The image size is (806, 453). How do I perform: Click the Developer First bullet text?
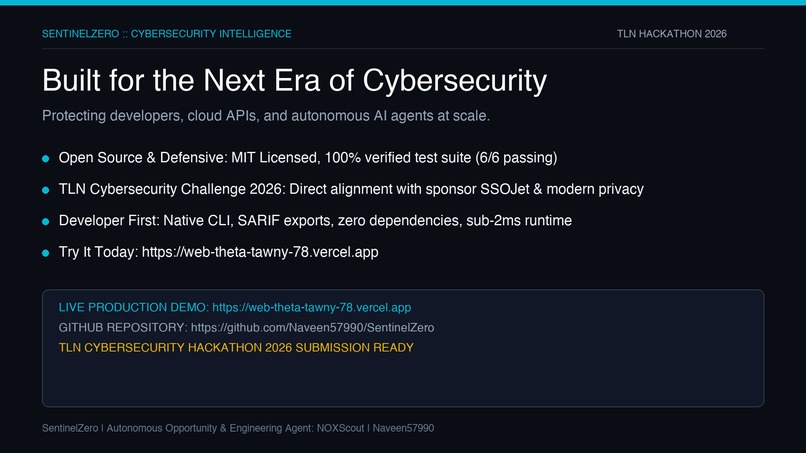click(x=315, y=221)
